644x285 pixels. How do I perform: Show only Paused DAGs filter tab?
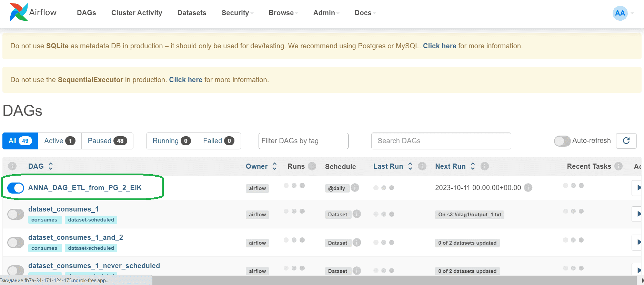(107, 141)
